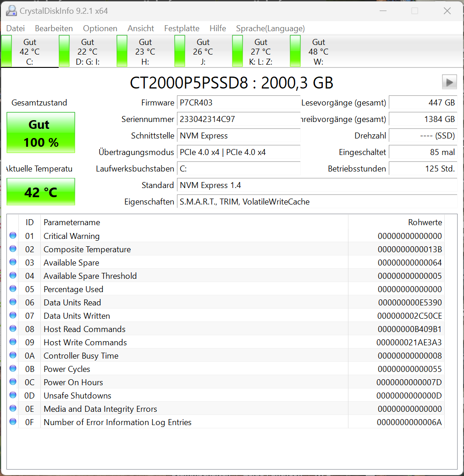Minimize the CrystalDiskInfo window
This screenshot has width=464, height=476.
383,11
